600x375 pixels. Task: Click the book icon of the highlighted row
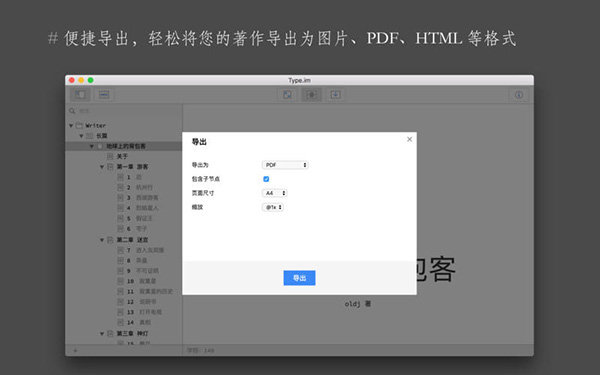[x=100, y=146]
